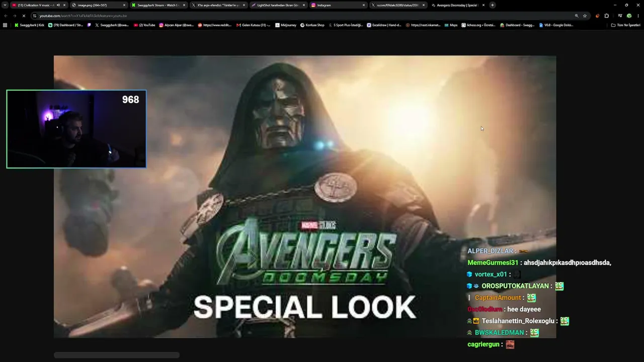
Task: Bookmark this page with the star icon
Action: [x=585, y=16]
